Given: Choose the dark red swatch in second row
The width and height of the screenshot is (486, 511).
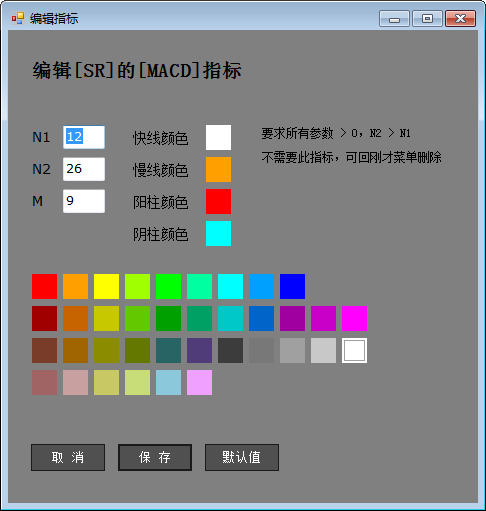Looking at the screenshot, I should (44, 318).
